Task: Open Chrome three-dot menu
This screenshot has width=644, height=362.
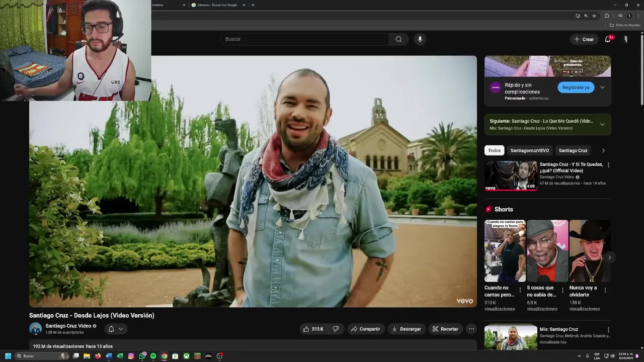Action: [x=638, y=16]
